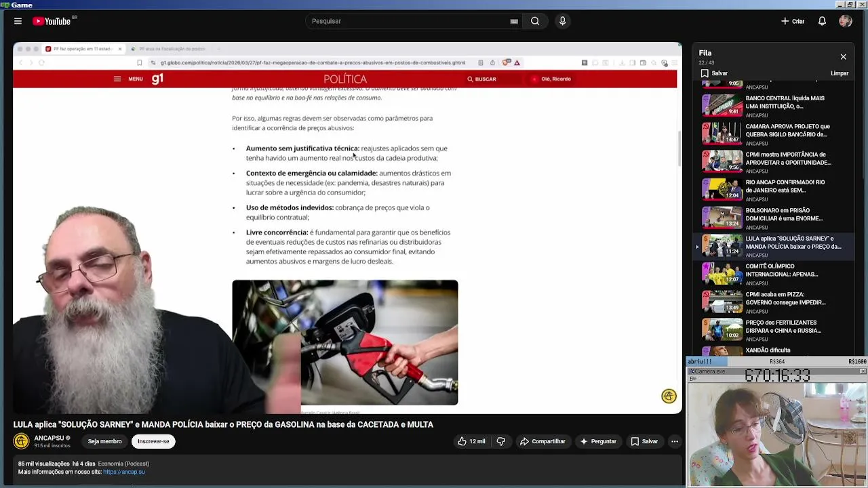868x488 pixels.
Task: Select BOLSONARO em PRISÃO DOMICILIAR queue title
Action: [784, 214]
